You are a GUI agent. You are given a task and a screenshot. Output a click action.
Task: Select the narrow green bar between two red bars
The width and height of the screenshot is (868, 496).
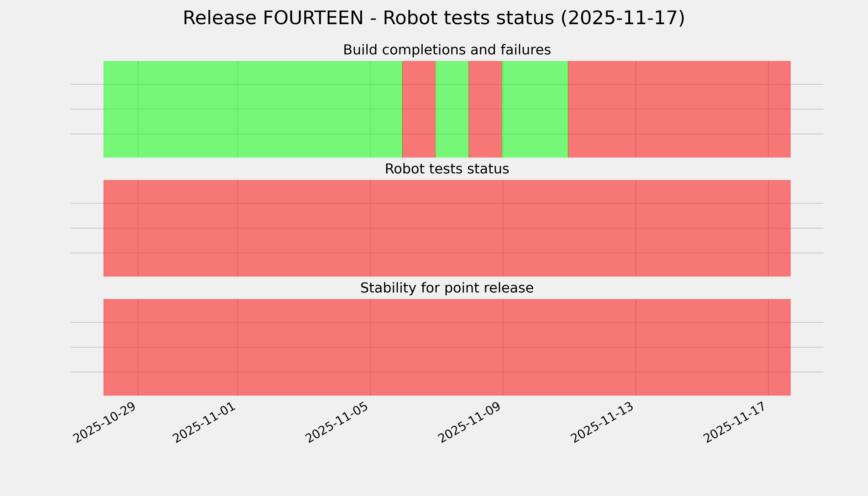point(452,109)
